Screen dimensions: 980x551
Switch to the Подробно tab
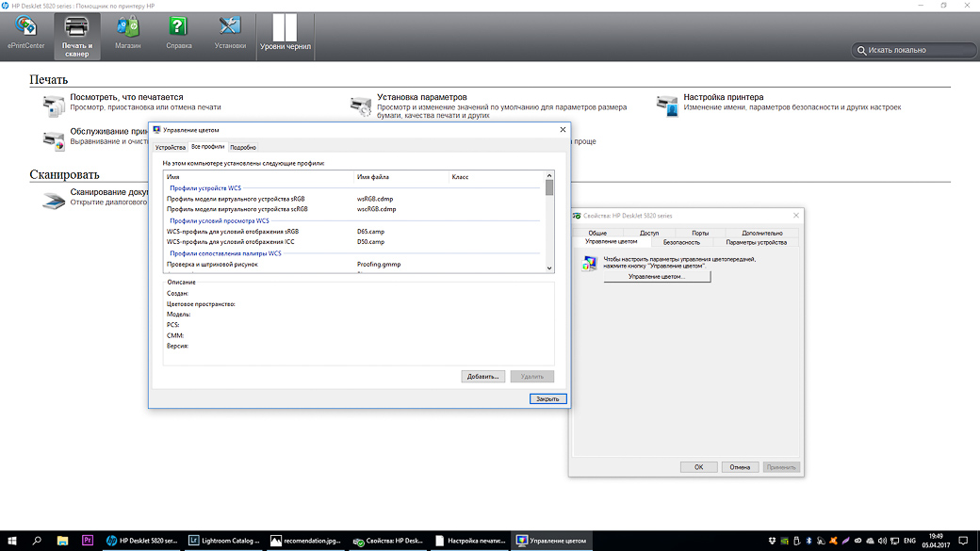(243, 148)
